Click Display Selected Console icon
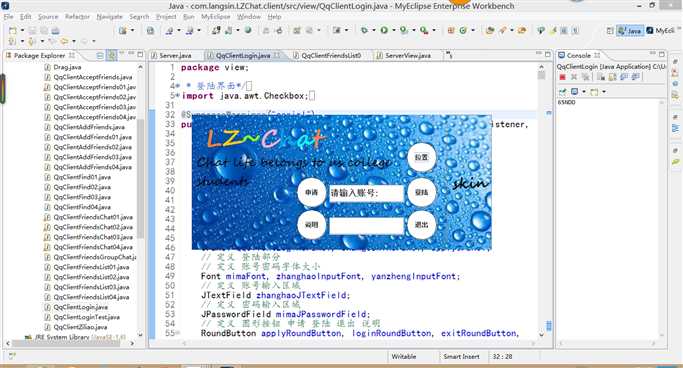 point(575,91)
